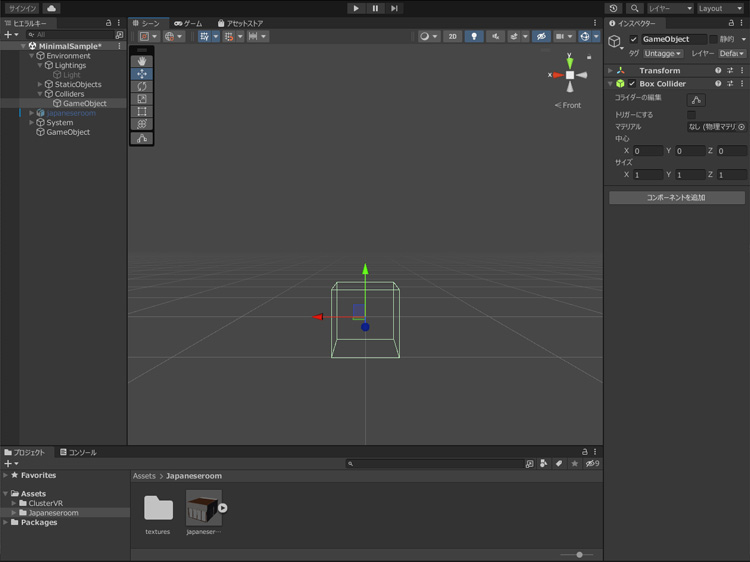The image size is (750, 562).
Task: Click the Step frame button
Action: pyautogui.click(x=394, y=8)
